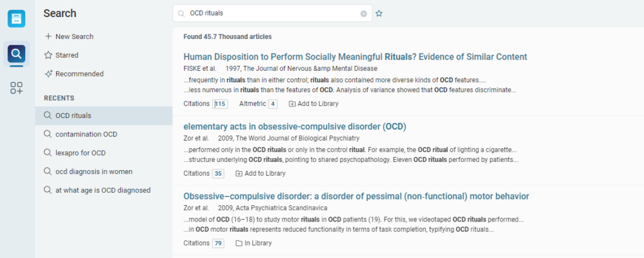The width and height of the screenshot is (644, 258).
Task: Star the current search query
Action: click(379, 13)
